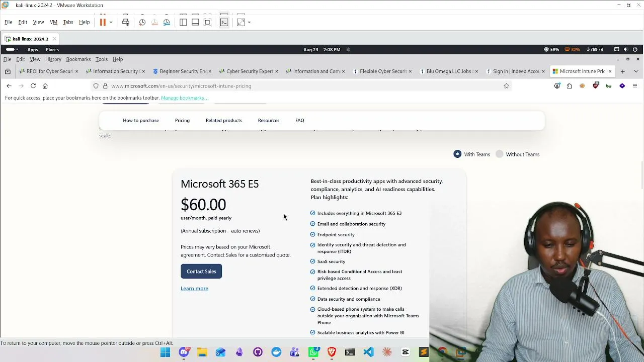Jump to How to purchase section
Viewport: 644px width, 362px height.
tap(141, 120)
